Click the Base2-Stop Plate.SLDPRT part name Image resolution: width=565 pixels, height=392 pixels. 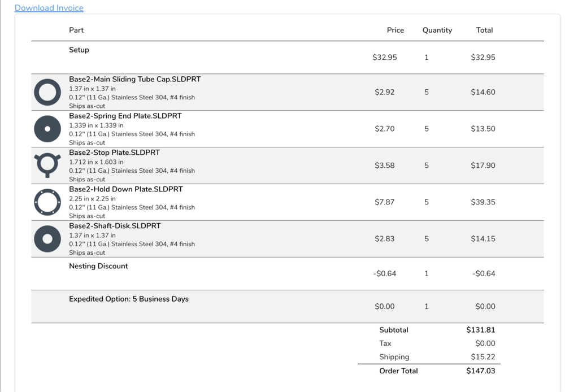pos(114,153)
